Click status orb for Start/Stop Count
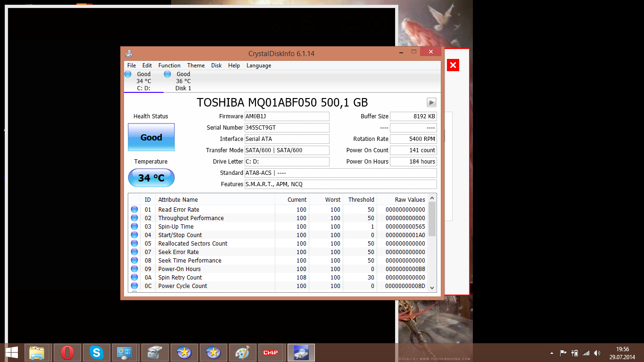Image resolution: width=644 pixels, height=362 pixels. [x=134, y=235]
